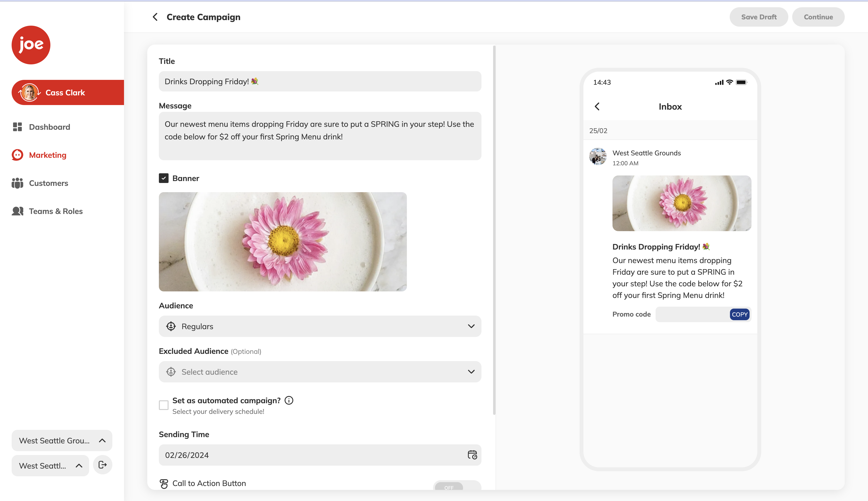Click the joe logo

click(31, 45)
